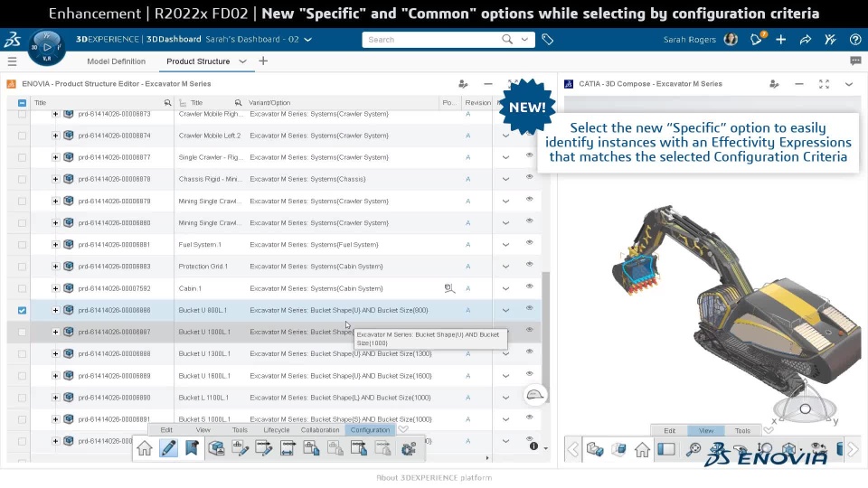Click the Edit Variant Effectivity icon
Screen dimensions: 868x488
pos(240,447)
